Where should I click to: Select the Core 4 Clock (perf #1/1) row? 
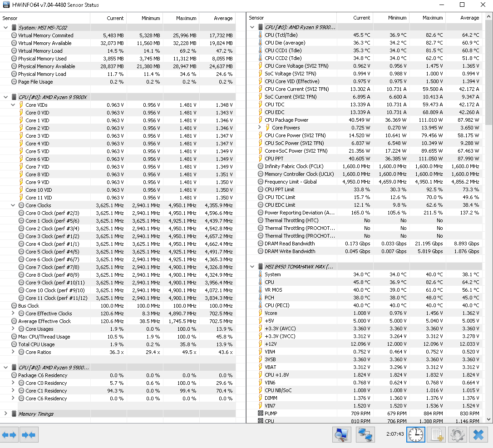118,244
